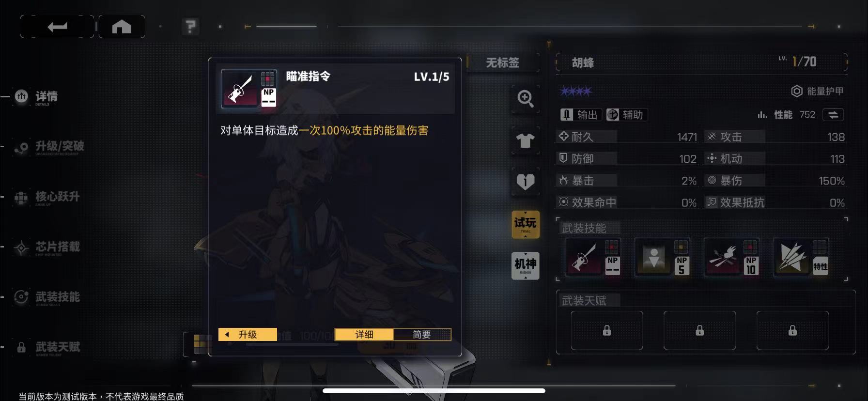The width and height of the screenshot is (868, 401).
Task: Open the t-shirt outfit icon
Action: coord(526,140)
